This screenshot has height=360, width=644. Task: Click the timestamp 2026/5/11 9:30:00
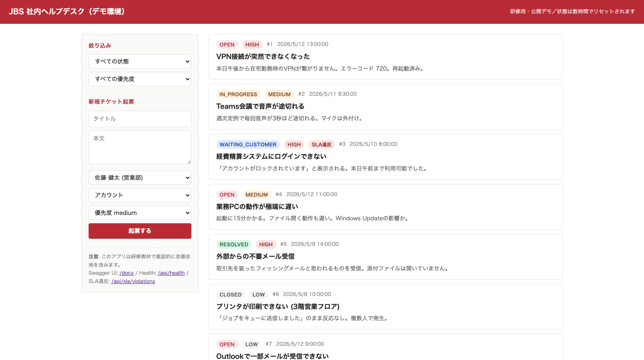click(333, 94)
